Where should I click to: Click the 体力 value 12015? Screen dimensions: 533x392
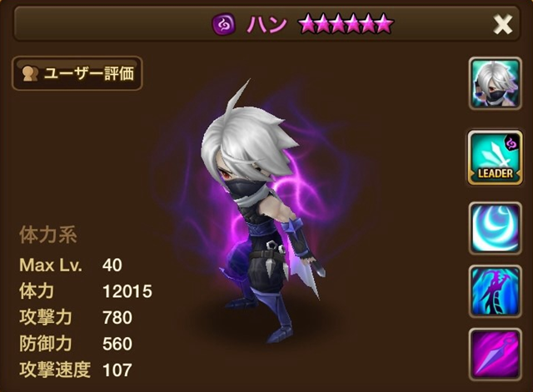click(x=127, y=291)
